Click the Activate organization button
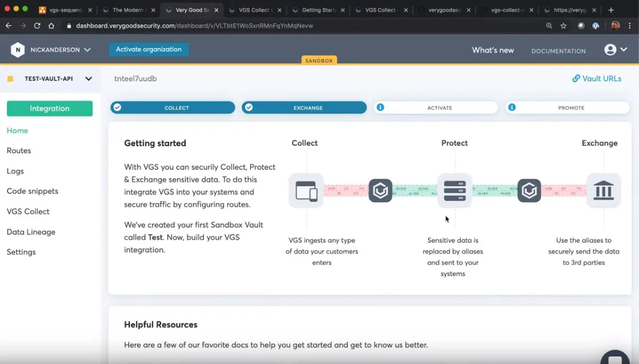 tap(149, 49)
